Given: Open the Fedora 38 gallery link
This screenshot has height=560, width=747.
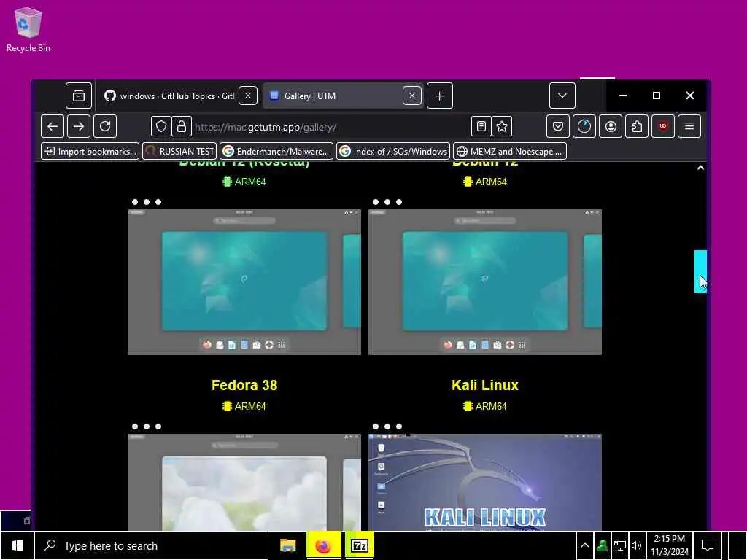Looking at the screenshot, I should [x=244, y=385].
